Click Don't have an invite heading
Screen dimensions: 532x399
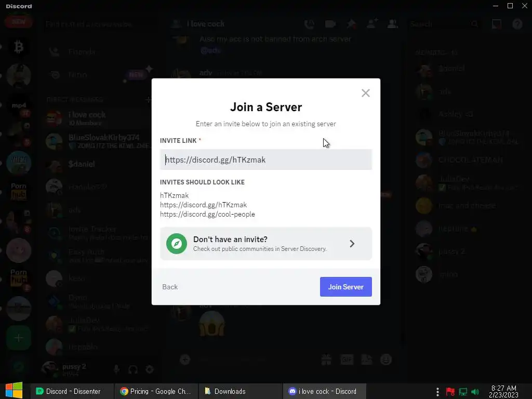(230, 239)
